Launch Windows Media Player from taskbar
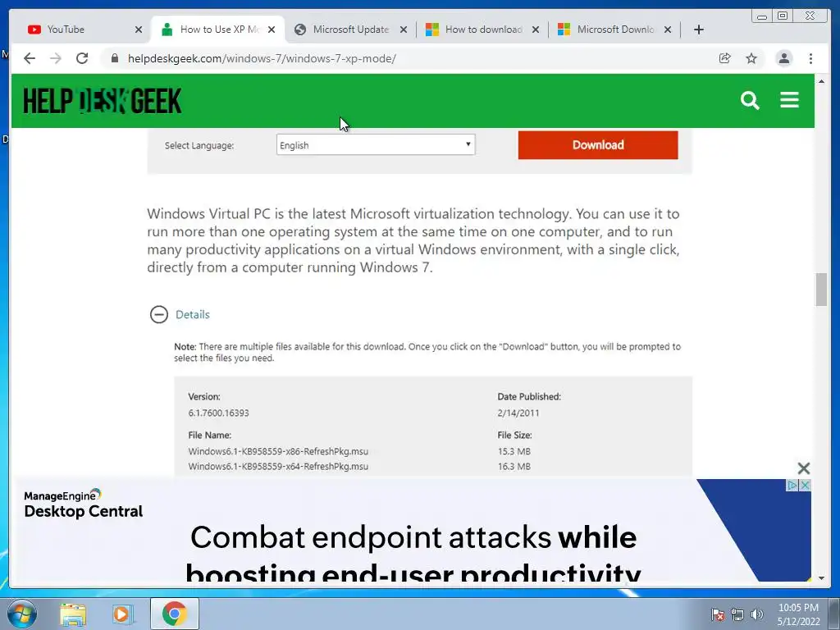 [122, 614]
